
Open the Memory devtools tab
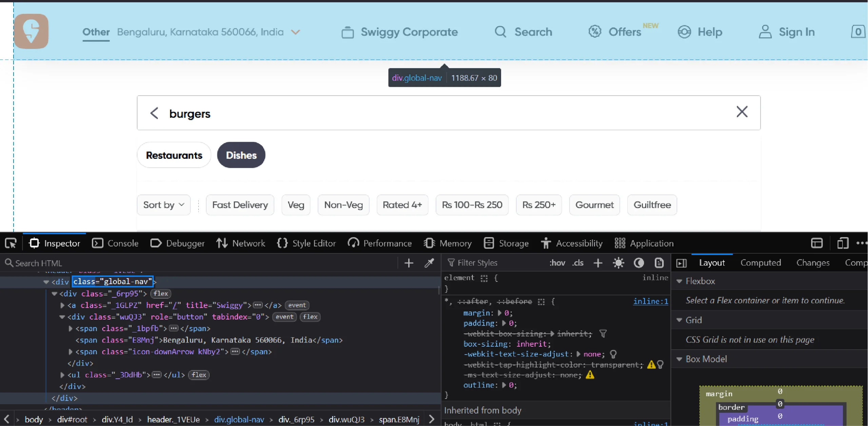[x=448, y=243]
